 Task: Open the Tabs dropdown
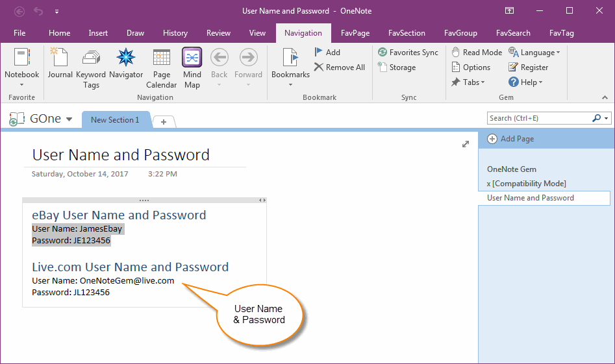point(468,82)
